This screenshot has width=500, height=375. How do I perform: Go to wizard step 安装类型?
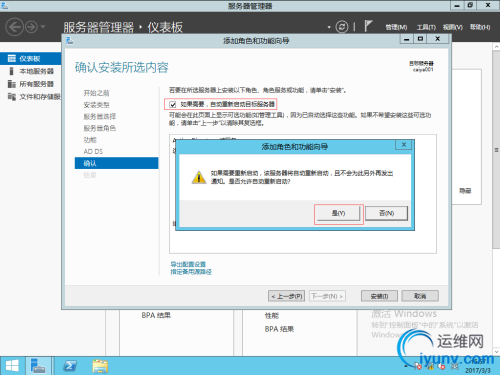[96, 105]
